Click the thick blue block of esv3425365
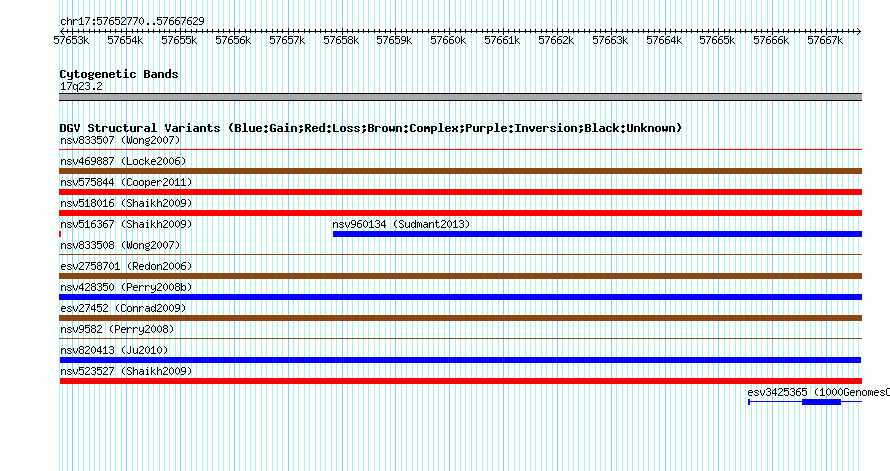 (x=821, y=402)
